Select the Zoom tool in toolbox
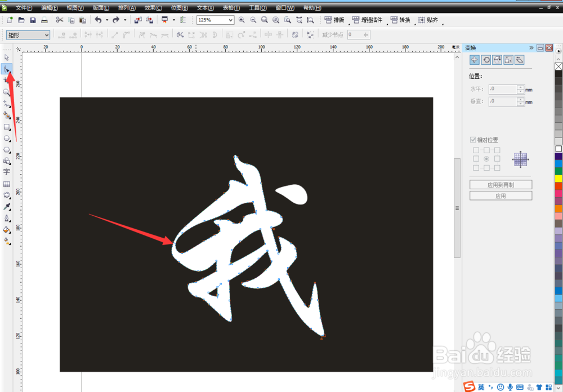This screenshot has height=392, width=563. (x=6, y=92)
